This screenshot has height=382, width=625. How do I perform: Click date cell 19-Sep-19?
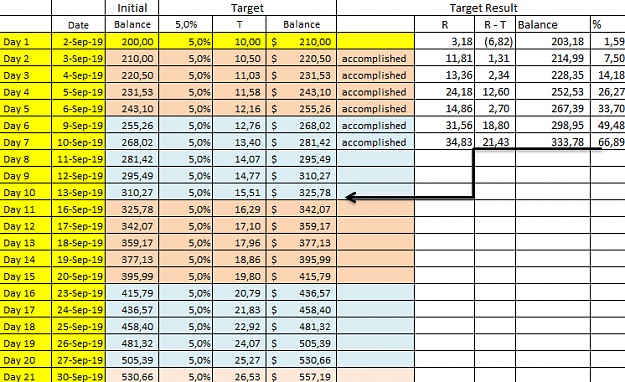point(79,259)
